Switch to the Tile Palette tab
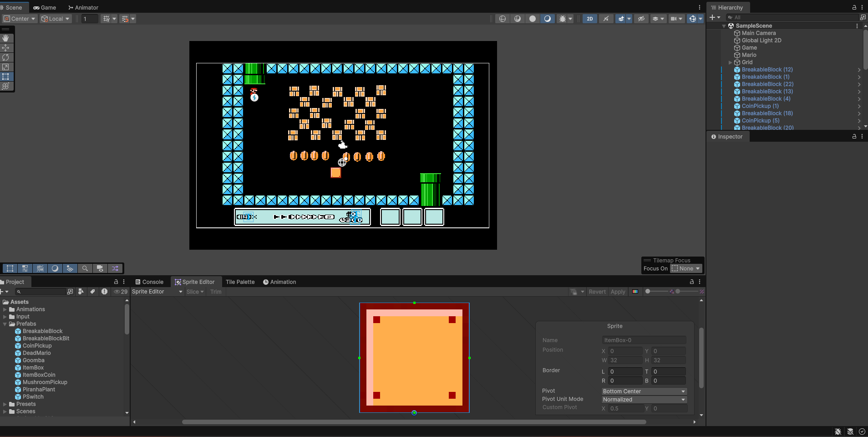The width and height of the screenshot is (868, 437). tap(240, 282)
